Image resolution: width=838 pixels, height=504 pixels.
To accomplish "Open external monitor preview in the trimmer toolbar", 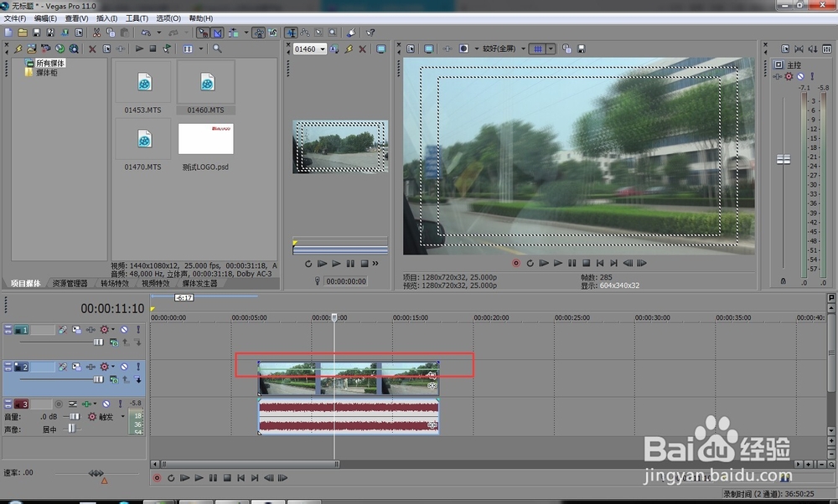I will [x=381, y=49].
